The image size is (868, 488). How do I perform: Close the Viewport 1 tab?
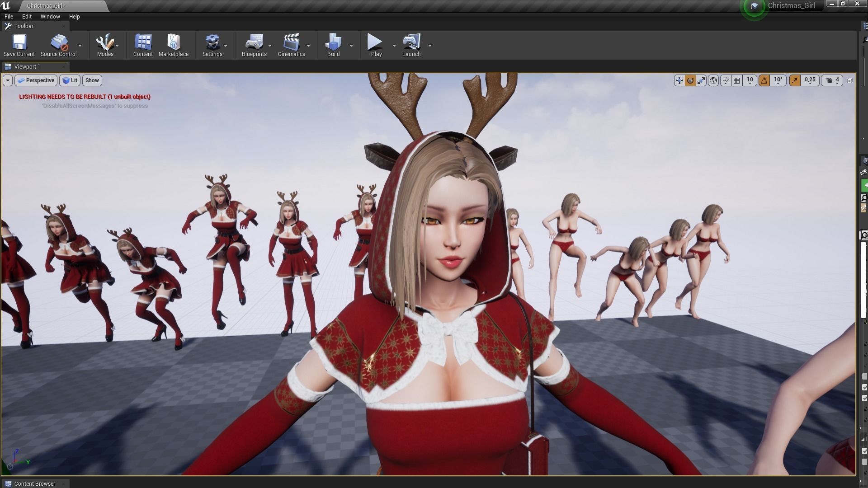[64, 67]
